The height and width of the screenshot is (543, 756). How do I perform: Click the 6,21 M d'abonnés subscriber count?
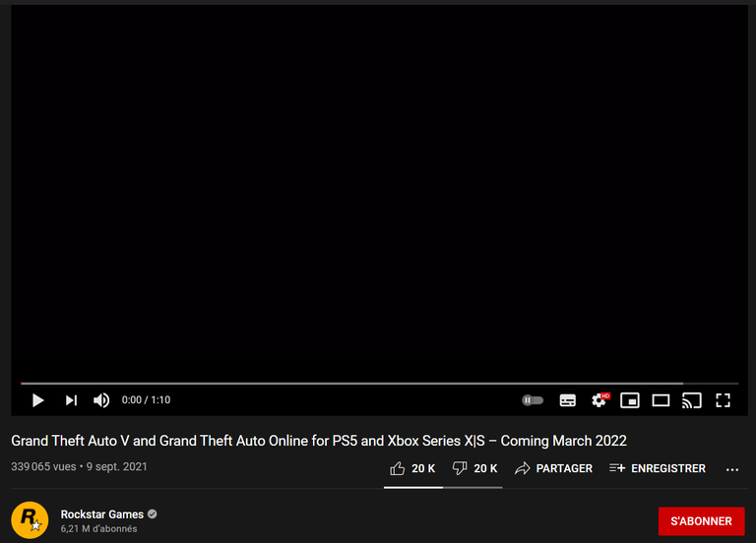(x=98, y=528)
